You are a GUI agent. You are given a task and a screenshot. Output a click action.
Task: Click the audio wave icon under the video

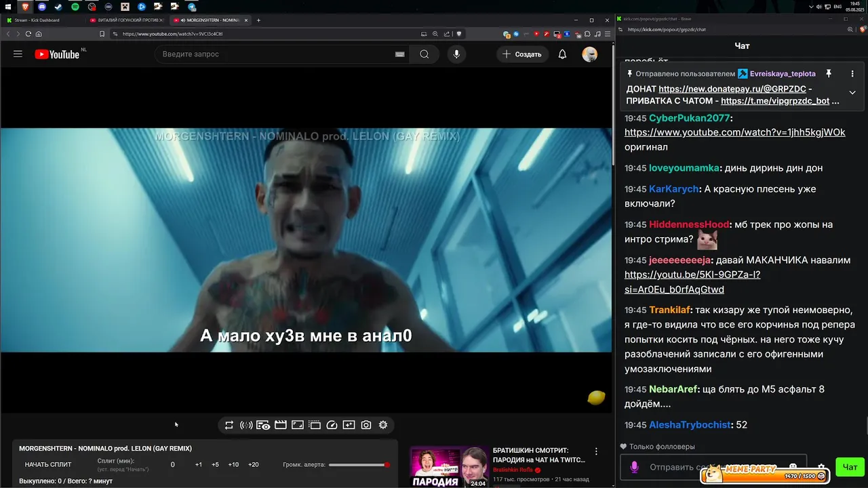[246, 425]
